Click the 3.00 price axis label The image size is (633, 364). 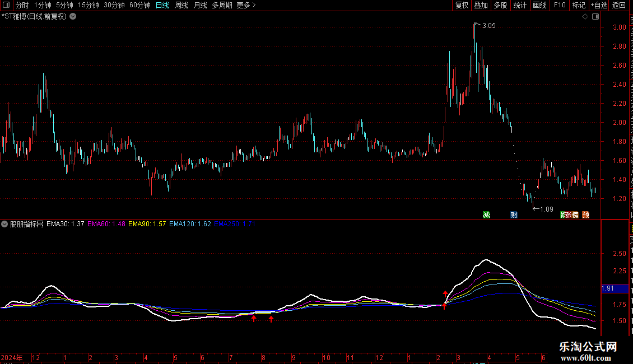coord(620,27)
